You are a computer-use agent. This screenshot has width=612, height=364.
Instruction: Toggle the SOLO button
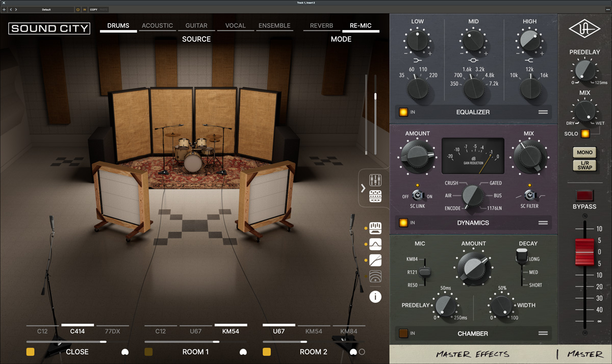(x=585, y=134)
